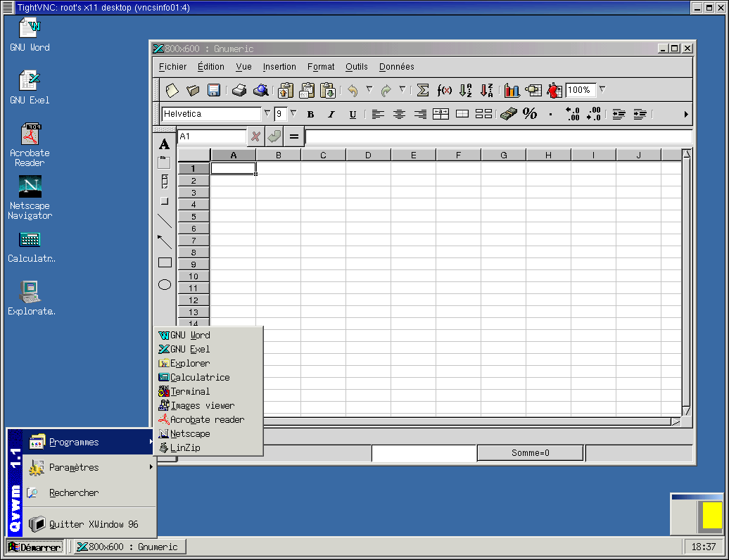Expand the undo history dropdown arrow
729x560 pixels.
pyautogui.click(x=369, y=89)
